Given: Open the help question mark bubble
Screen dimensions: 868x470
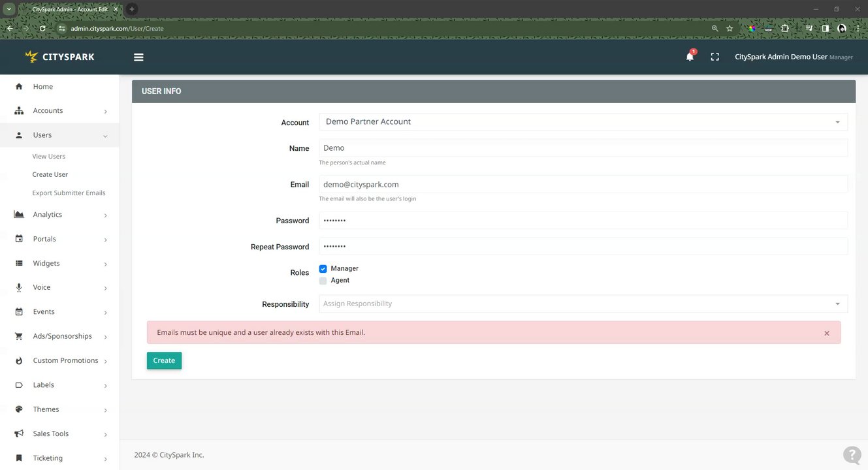Looking at the screenshot, I should 852,455.
